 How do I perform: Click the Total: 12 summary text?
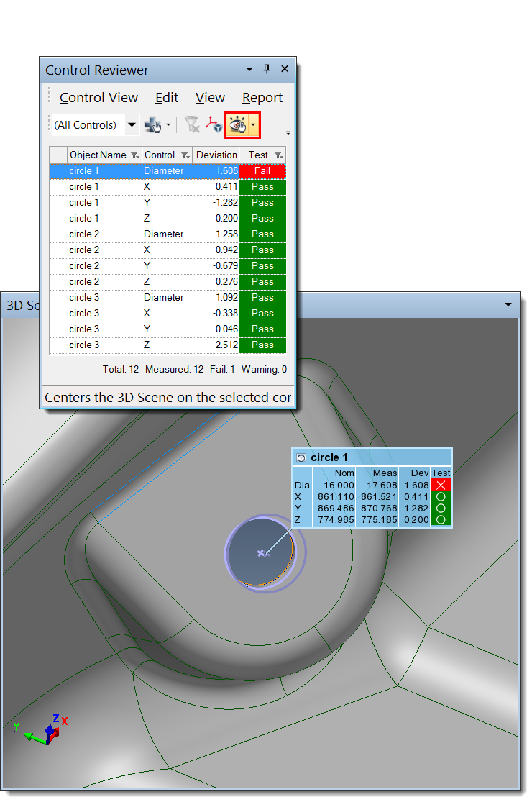tap(121, 369)
